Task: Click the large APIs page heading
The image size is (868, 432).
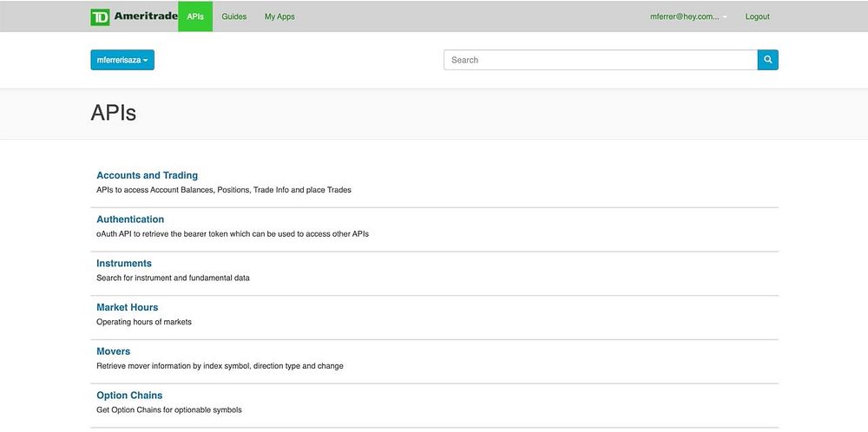Action: [113, 113]
